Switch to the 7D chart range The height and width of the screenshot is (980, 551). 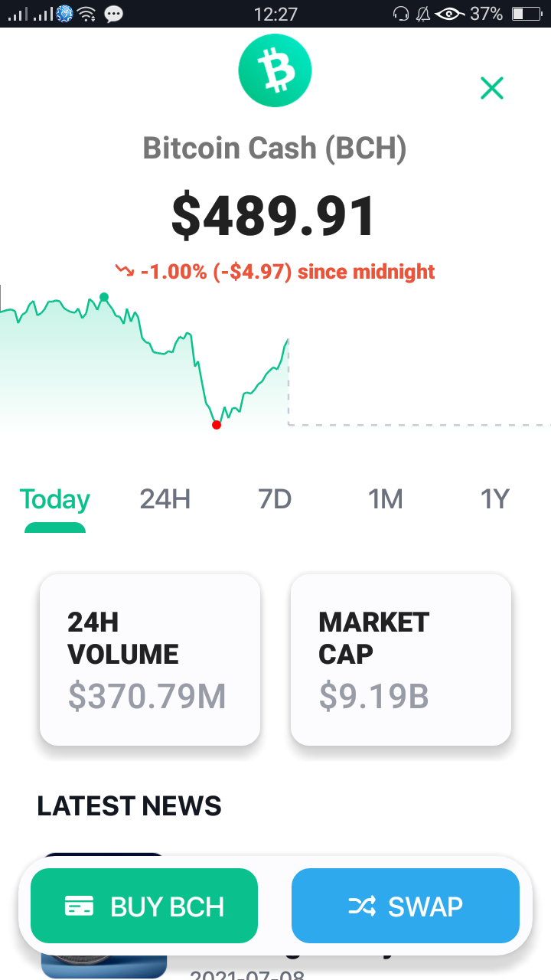(x=275, y=499)
